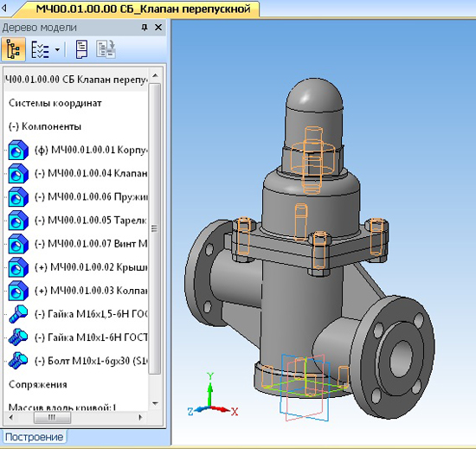The image size is (476, 449).
Task: Click the fastener icon of Болт М10х1-6gx30
Action: 18,361
